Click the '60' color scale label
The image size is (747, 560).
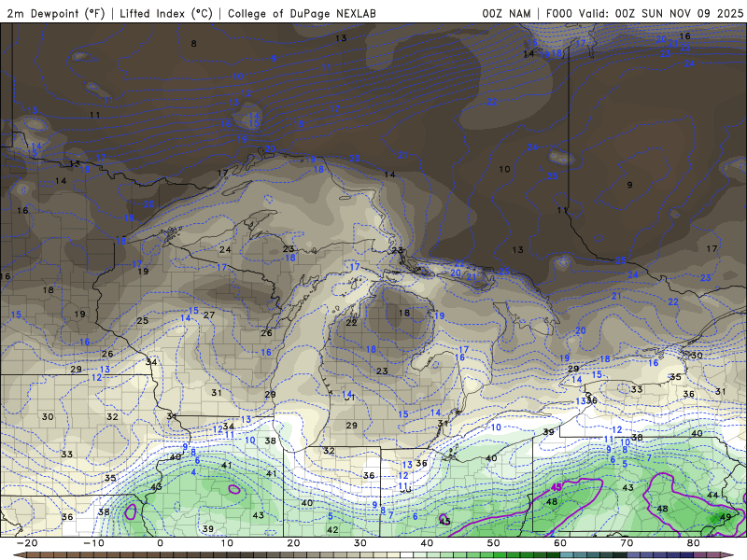tap(560, 543)
